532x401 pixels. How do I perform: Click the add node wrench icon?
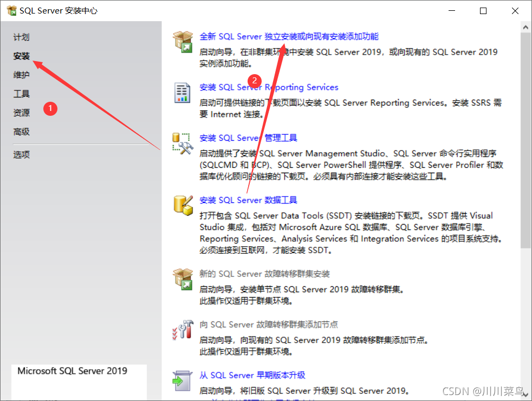coord(183,330)
